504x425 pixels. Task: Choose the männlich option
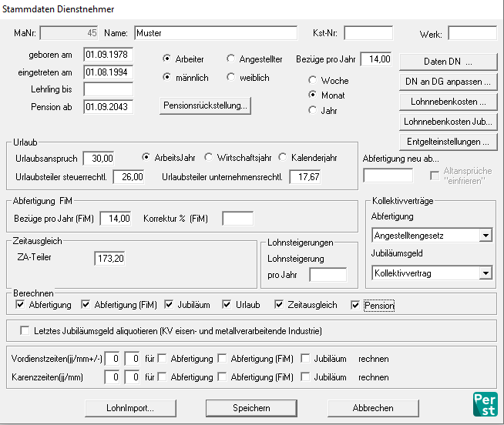(166, 78)
